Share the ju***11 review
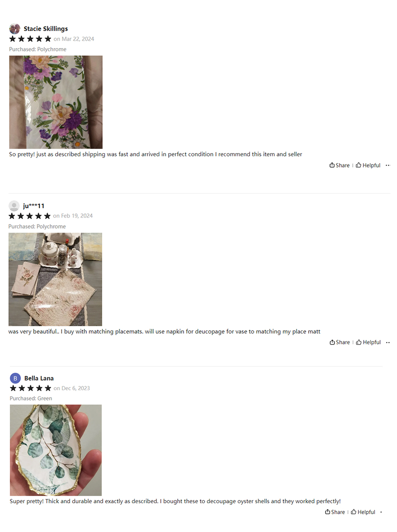397x532 pixels. [x=339, y=342]
